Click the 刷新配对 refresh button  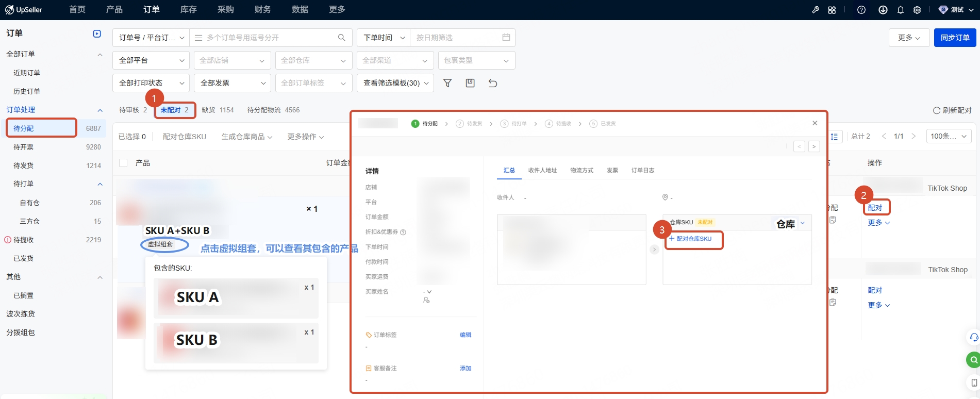952,110
